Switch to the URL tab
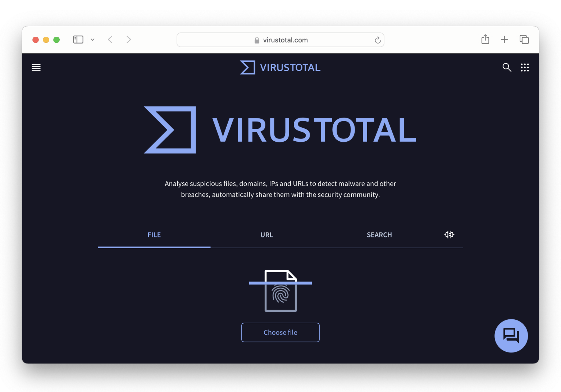 point(267,235)
